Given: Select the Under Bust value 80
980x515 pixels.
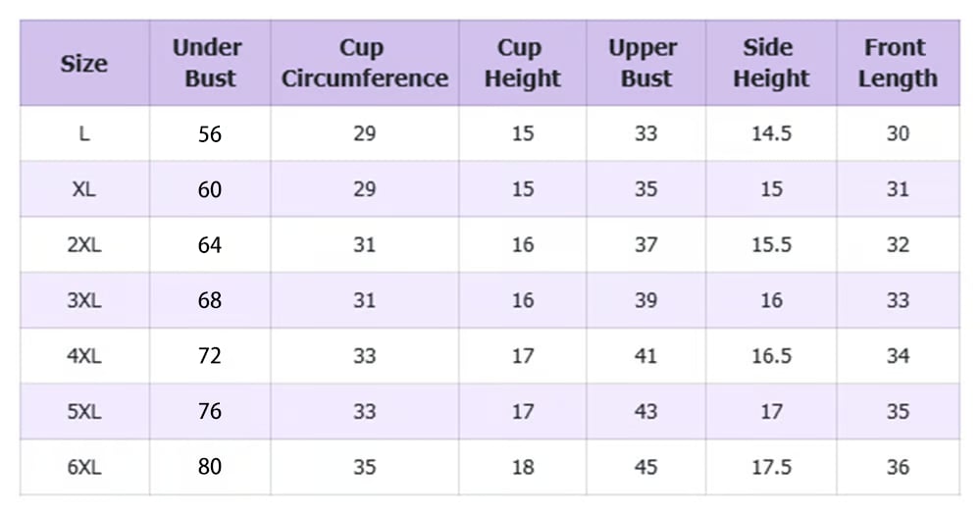Looking at the screenshot, I should pyautogui.click(x=210, y=467).
